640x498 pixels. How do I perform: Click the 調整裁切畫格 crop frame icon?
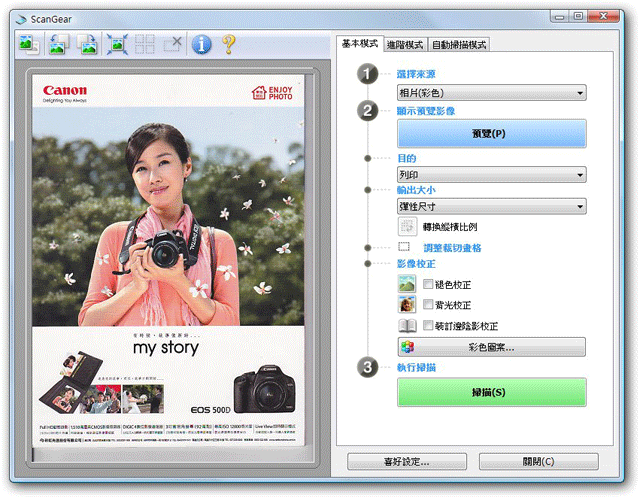pos(404,247)
